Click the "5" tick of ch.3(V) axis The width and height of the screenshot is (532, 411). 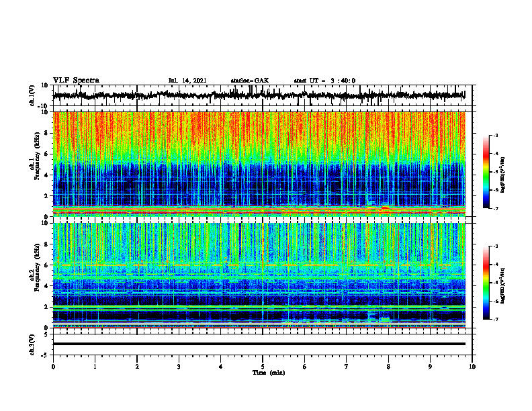[47, 334]
